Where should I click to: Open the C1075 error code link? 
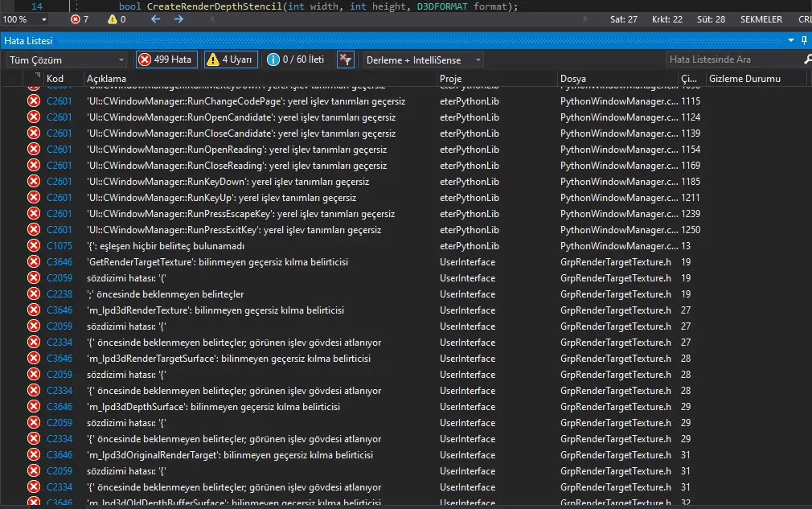tap(59, 246)
